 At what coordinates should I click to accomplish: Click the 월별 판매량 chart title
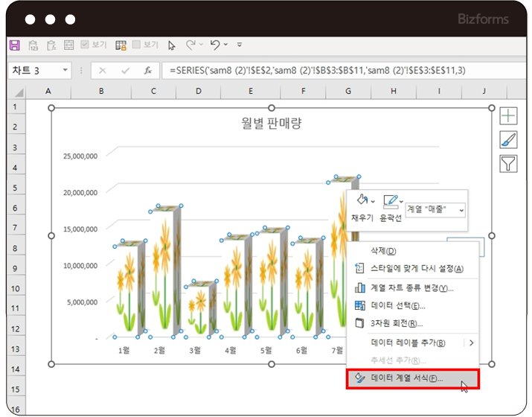pyautogui.click(x=271, y=124)
